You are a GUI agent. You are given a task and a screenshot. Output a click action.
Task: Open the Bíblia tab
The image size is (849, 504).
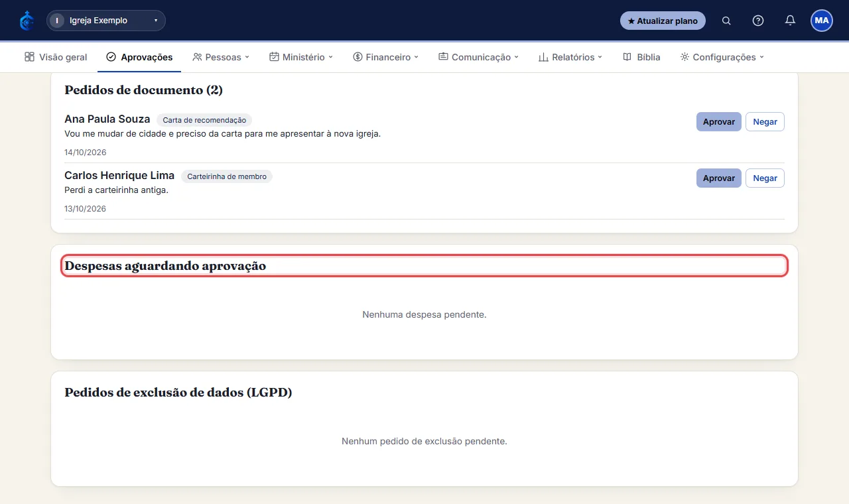tap(641, 57)
